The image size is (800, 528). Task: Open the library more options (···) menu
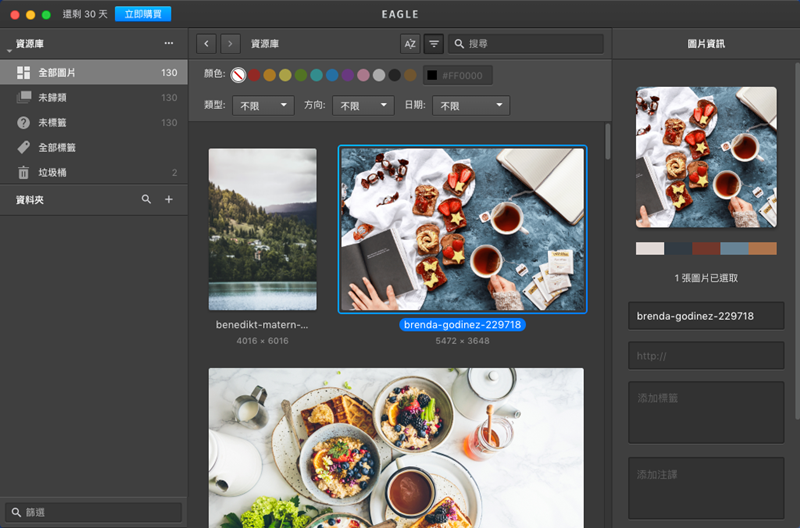[169, 44]
